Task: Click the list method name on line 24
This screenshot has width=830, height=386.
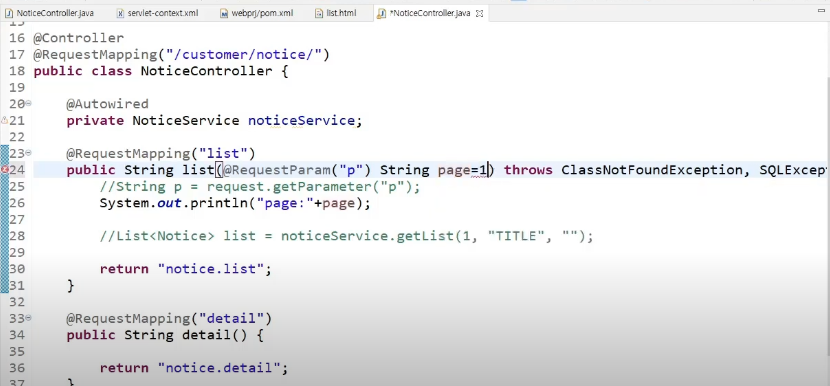Action: (198, 170)
